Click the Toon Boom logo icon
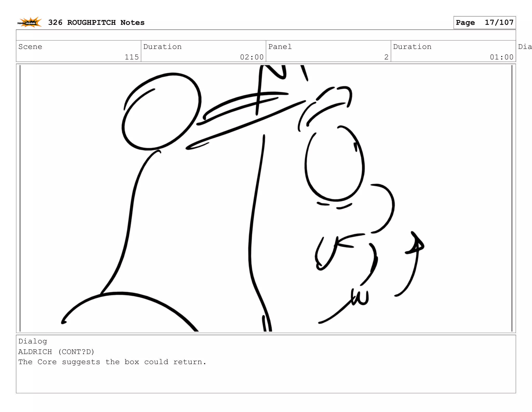 [x=29, y=22]
